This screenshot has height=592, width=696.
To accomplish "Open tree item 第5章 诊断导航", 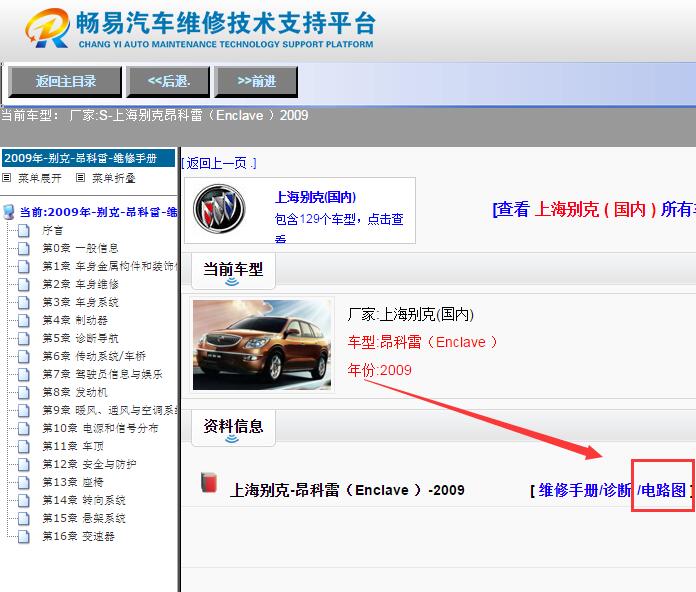I will pos(80,338).
